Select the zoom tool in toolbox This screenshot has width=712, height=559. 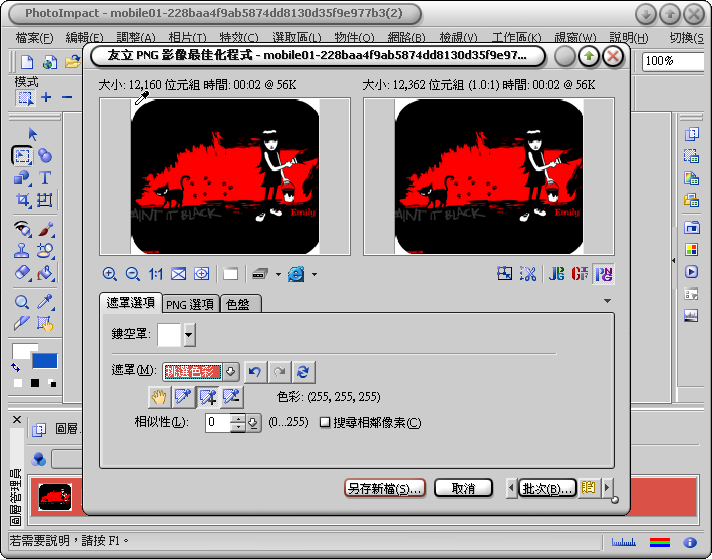click(22, 302)
